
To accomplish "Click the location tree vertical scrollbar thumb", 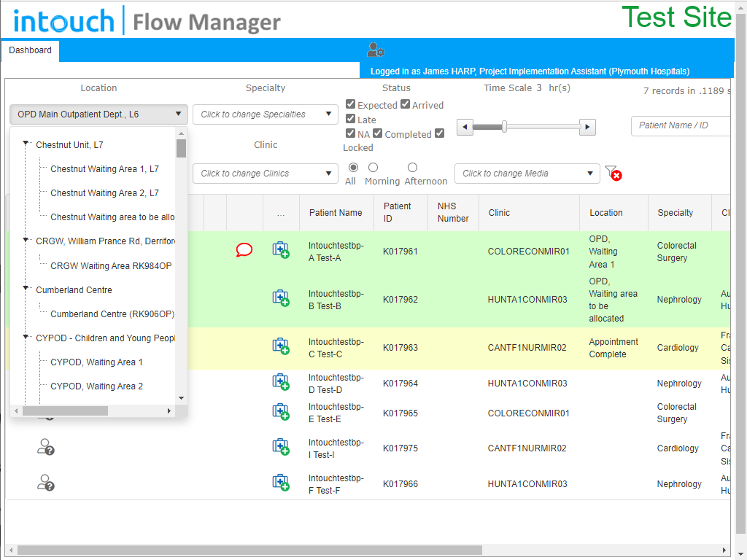I will pyautogui.click(x=181, y=148).
